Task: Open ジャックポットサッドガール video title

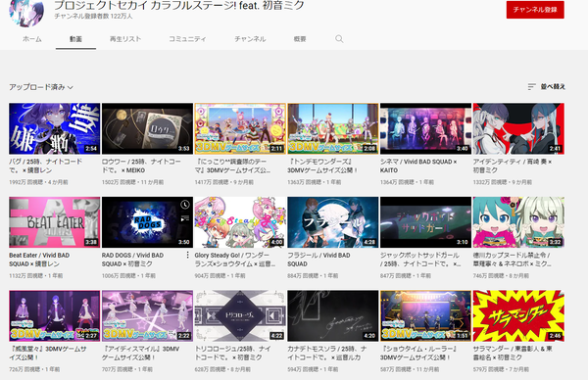Action: (x=420, y=260)
